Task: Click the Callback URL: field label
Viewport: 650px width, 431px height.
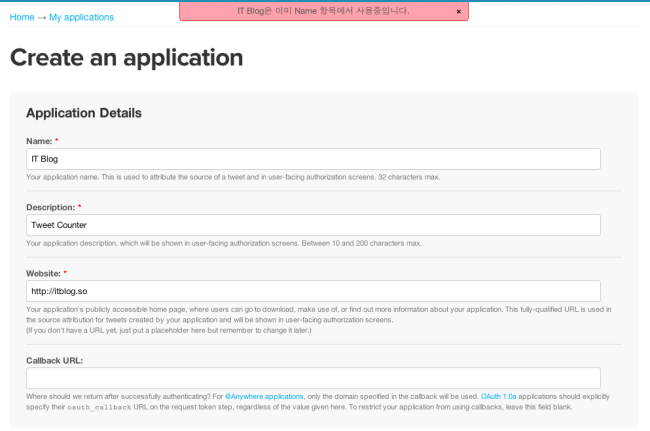Action: click(x=54, y=360)
